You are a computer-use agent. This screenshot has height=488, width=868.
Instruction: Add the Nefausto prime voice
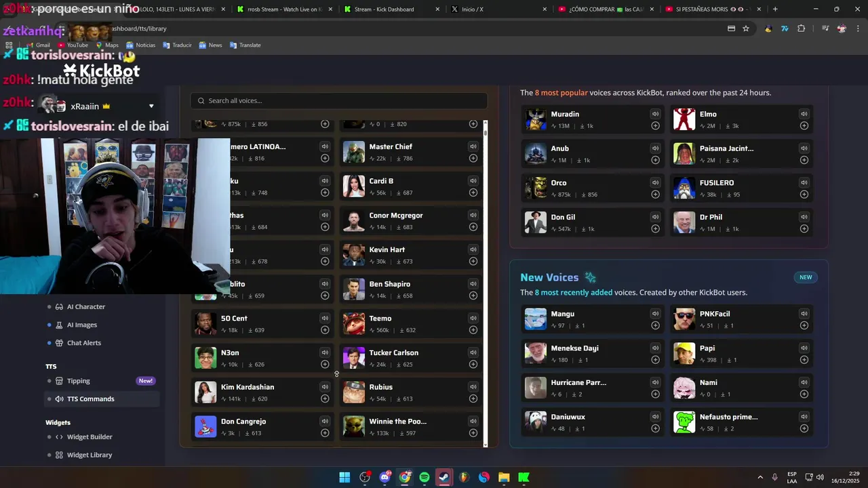pyautogui.click(x=804, y=428)
